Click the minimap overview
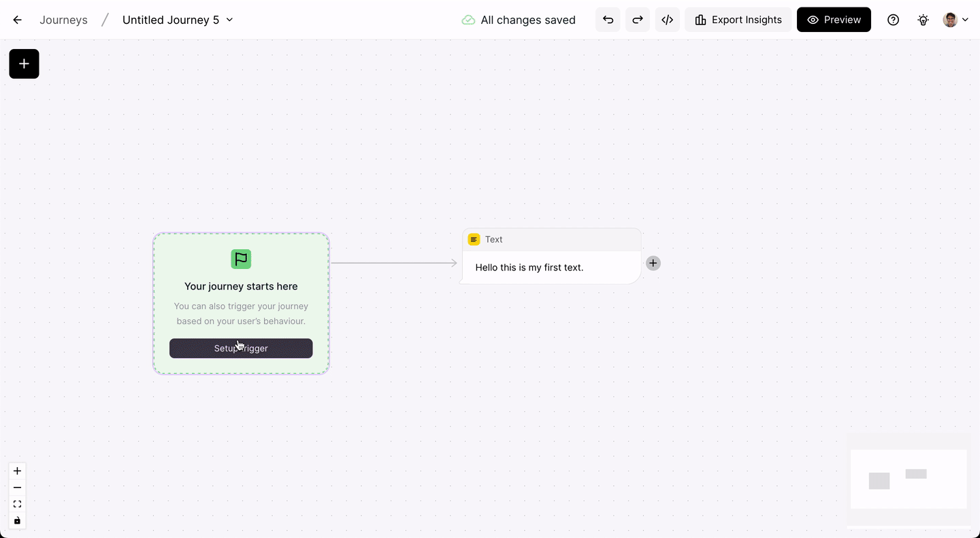 point(909,479)
